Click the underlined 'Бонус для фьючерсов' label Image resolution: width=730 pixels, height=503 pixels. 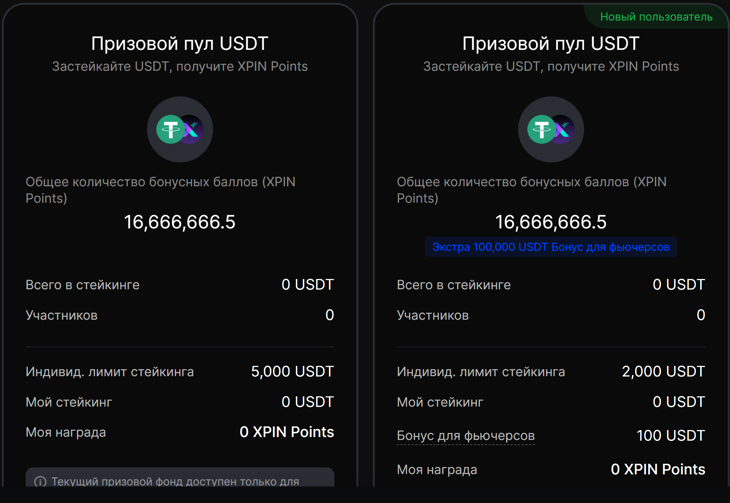(466, 436)
